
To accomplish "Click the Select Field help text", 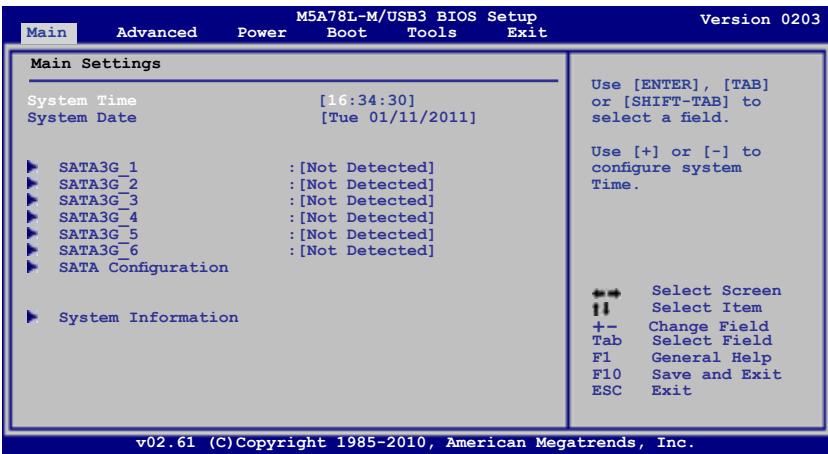I will click(x=712, y=340).
